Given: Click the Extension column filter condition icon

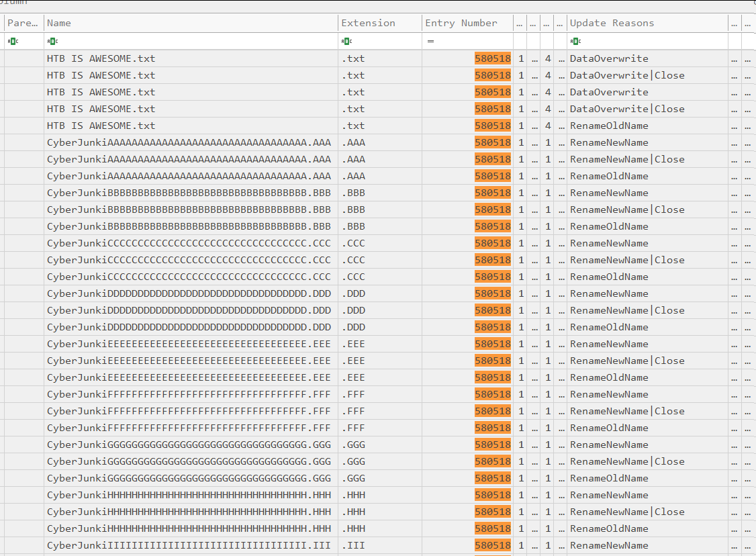Looking at the screenshot, I should [346, 42].
